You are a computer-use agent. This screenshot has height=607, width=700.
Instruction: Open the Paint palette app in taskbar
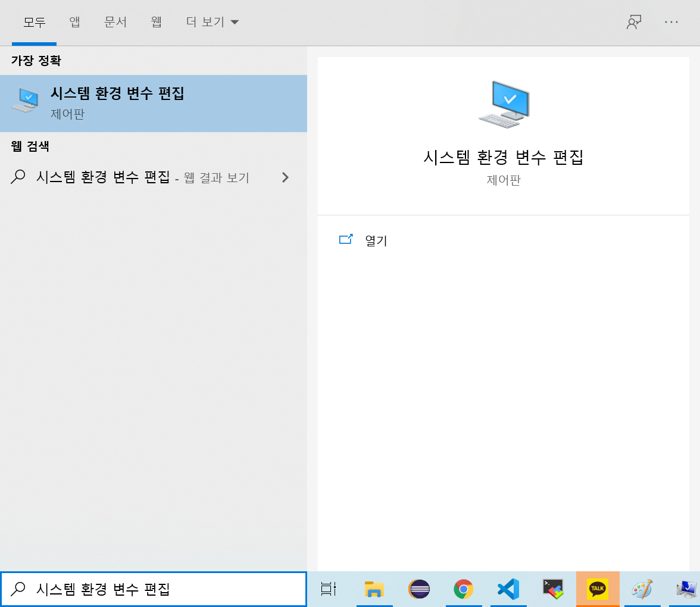tap(642, 589)
